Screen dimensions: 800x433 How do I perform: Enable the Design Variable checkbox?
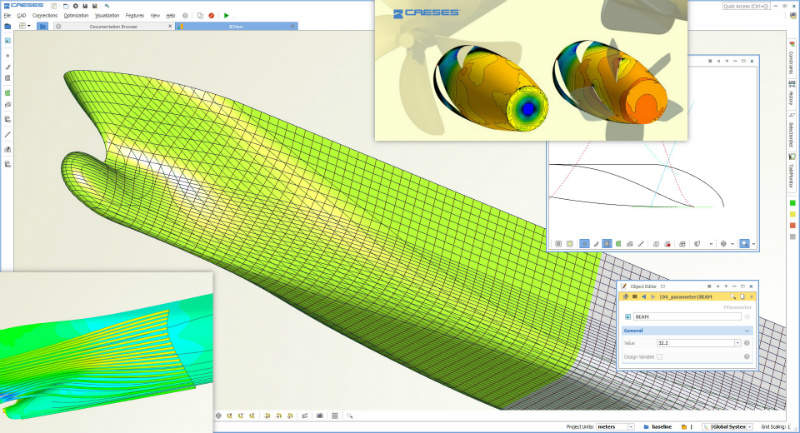pyautogui.click(x=660, y=357)
